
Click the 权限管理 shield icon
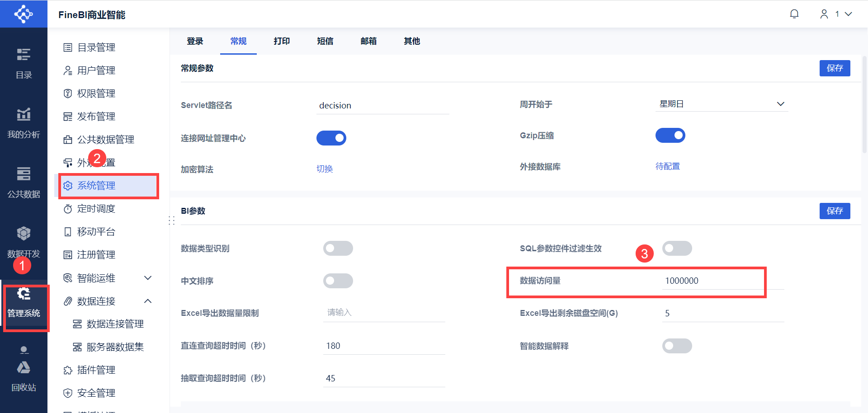click(x=68, y=94)
